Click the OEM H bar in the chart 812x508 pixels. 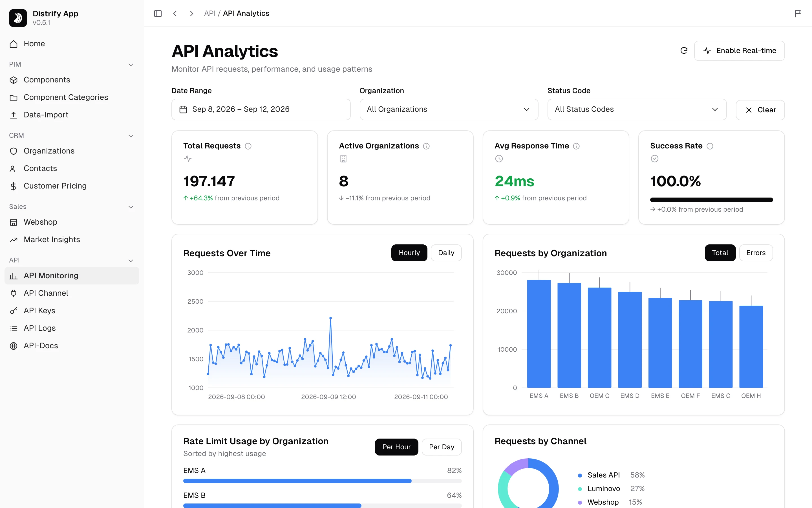751,347
